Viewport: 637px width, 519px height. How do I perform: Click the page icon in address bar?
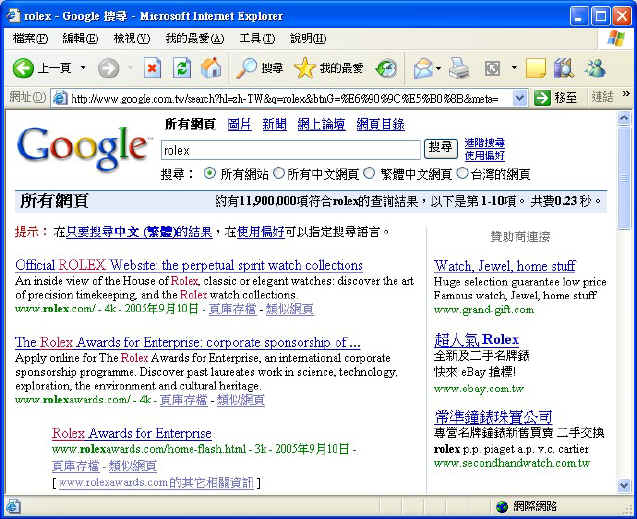point(60,98)
